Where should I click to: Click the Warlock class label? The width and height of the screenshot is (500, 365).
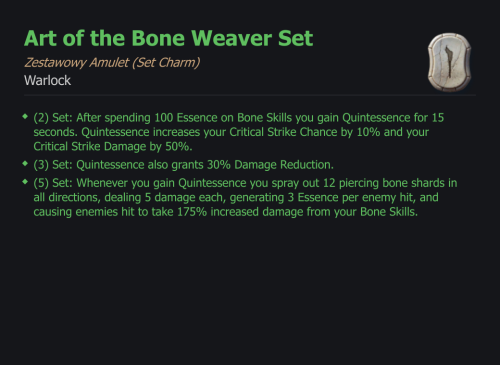tap(47, 80)
